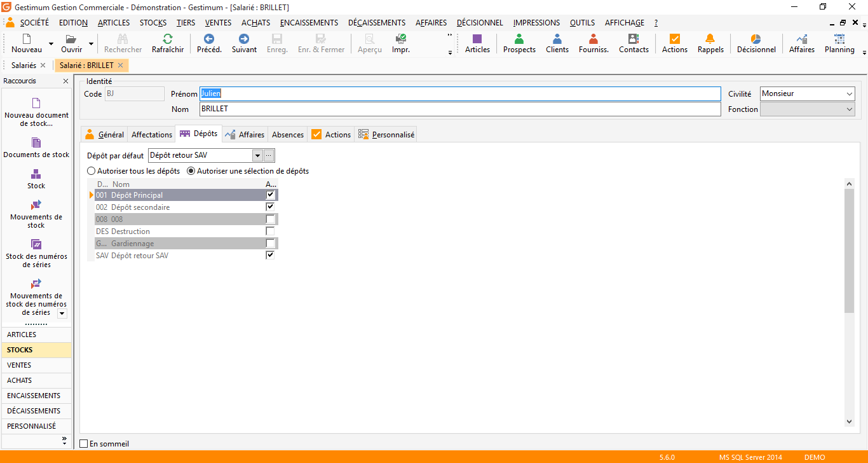This screenshot has height=463, width=868.
Task: Uncheck Dépôt Principal authorization checkbox
Action: pos(270,195)
